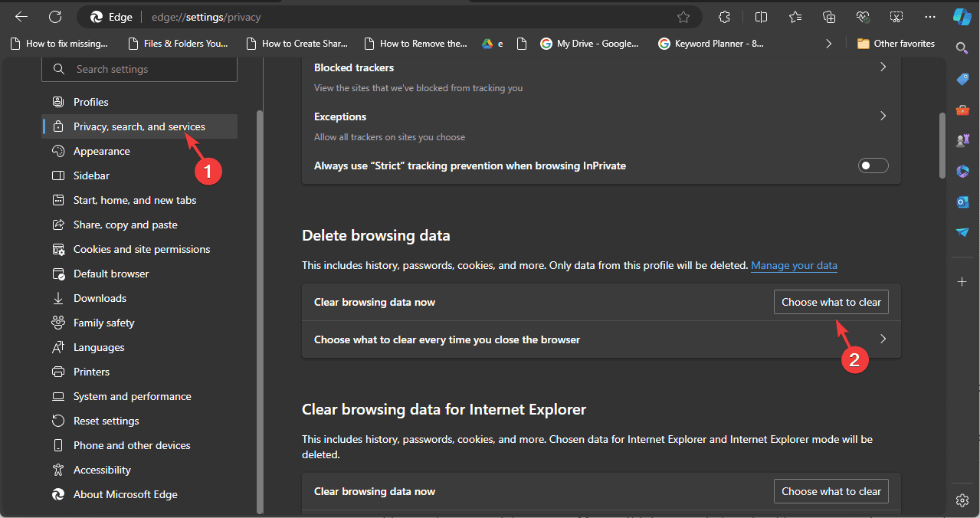Click the settings page vertical scrollbar

942,146
